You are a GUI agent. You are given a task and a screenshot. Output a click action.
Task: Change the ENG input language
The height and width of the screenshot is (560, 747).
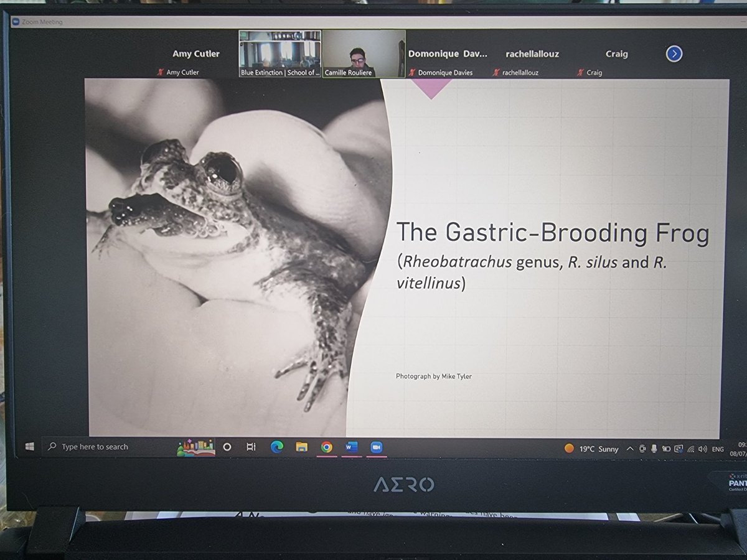click(718, 449)
